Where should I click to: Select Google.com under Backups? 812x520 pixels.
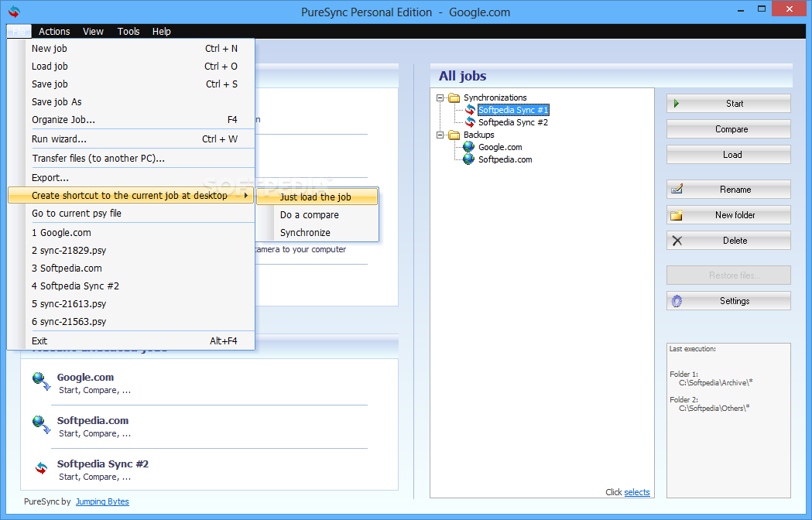(500, 147)
